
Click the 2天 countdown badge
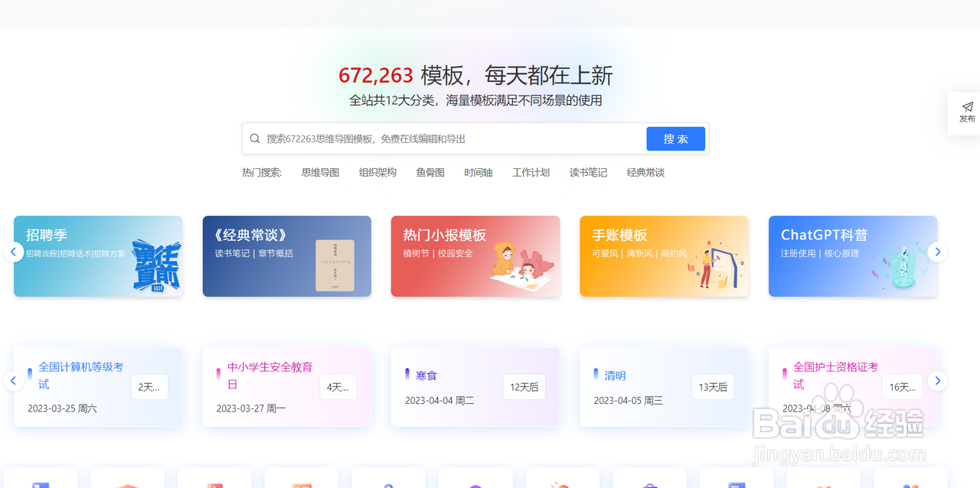(x=149, y=387)
